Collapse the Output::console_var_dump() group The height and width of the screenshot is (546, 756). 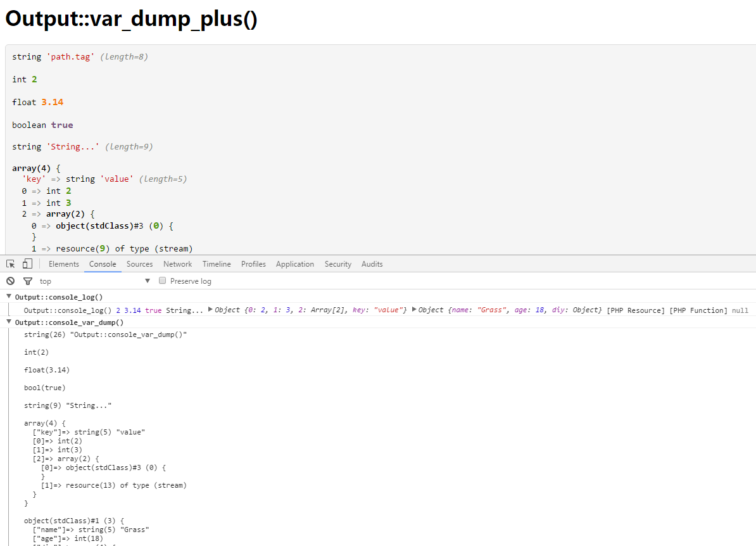tap(9, 322)
